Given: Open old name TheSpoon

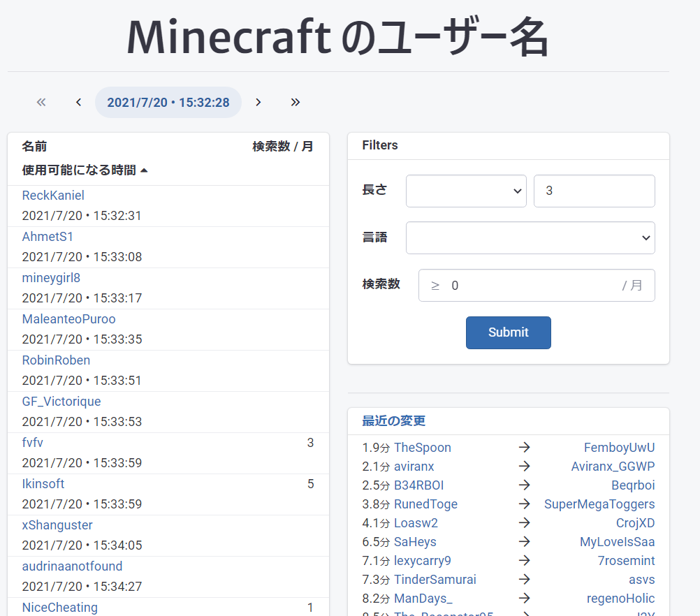Looking at the screenshot, I should (x=423, y=448).
